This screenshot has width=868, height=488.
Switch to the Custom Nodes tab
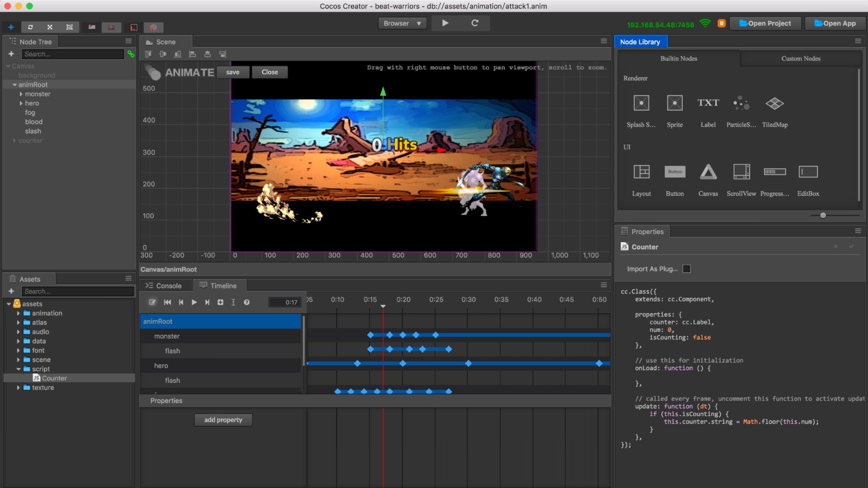pos(801,58)
